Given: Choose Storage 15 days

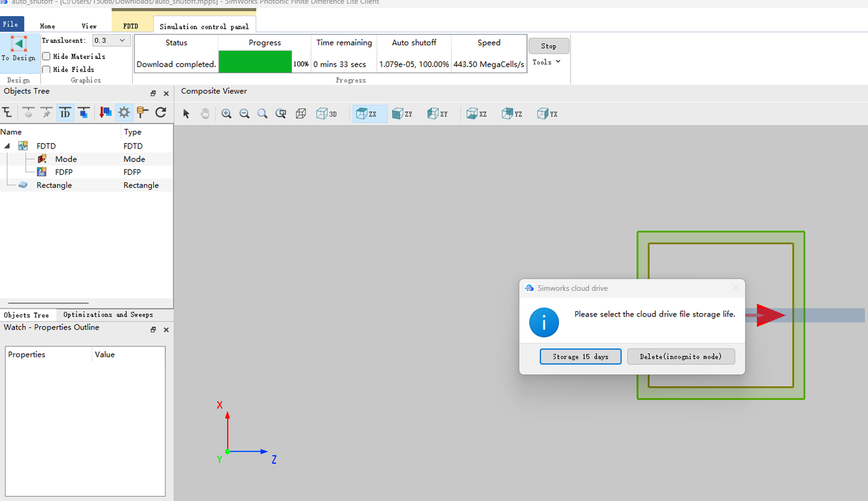Looking at the screenshot, I should 580,357.
